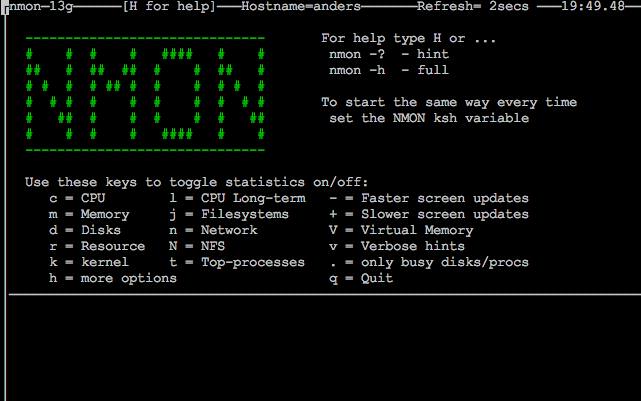
Task: Click the 'q = Quit' entry
Action: (x=361, y=278)
